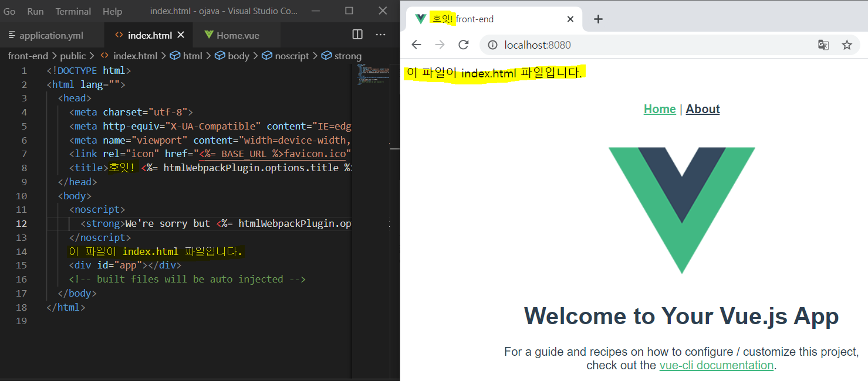Viewport: 868px width, 381px height.
Task: Click the div id="app" code line
Action: [125, 265]
